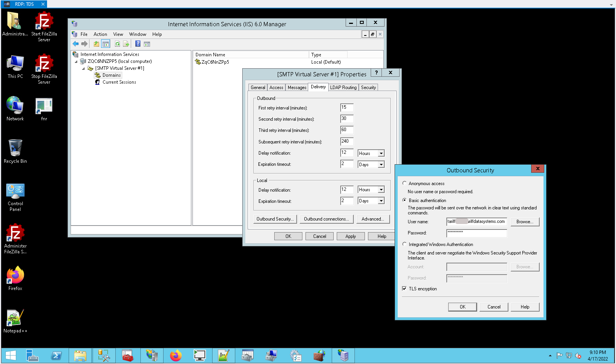Open Notepad++ from the taskbar
Image resolution: width=616 pixels, height=364 pixels.
(x=224, y=356)
